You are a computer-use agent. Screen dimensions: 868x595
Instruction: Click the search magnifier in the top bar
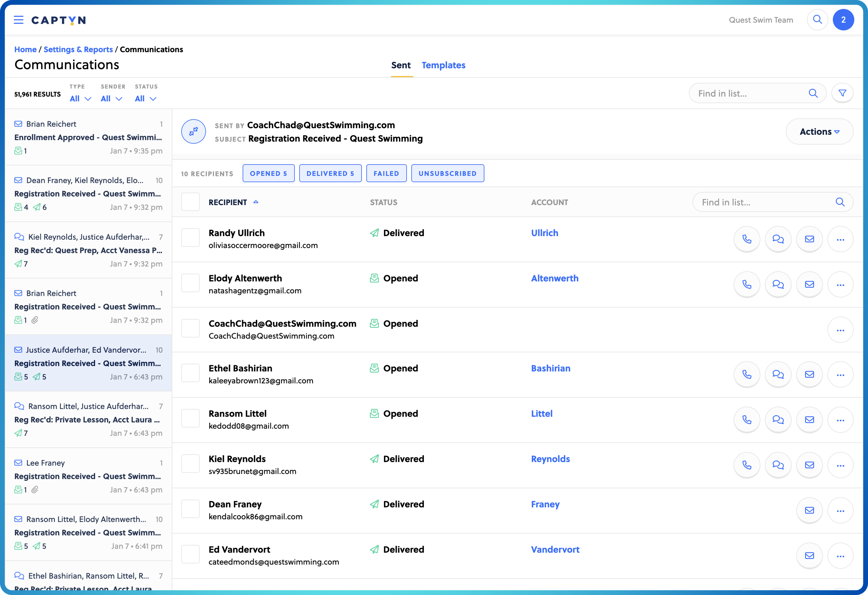[x=818, y=19]
